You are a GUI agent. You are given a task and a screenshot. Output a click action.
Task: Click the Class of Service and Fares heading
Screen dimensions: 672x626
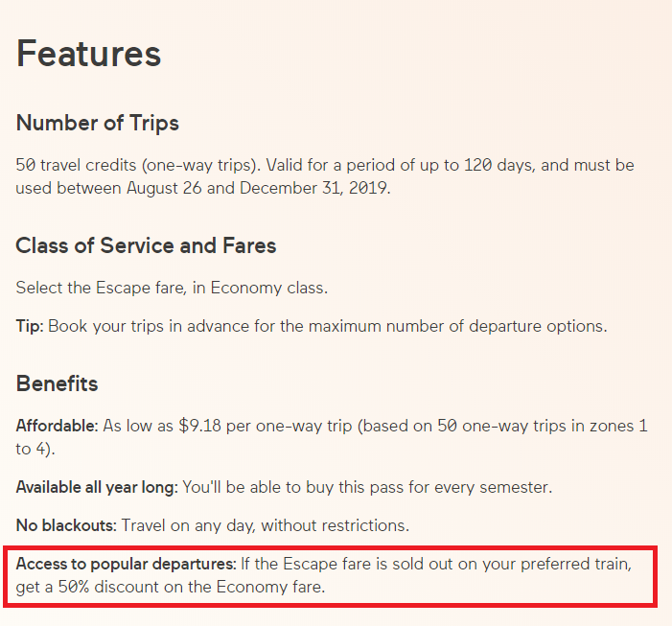coord(146,245)
